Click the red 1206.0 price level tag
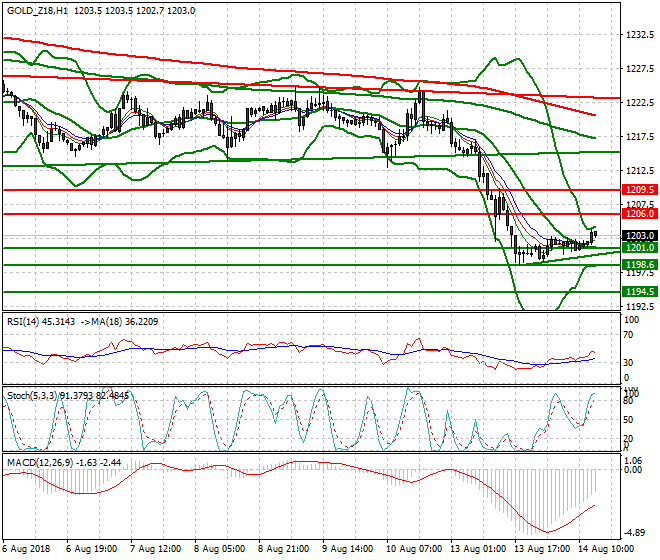660x560 pixels. click(x=638, y=214)
